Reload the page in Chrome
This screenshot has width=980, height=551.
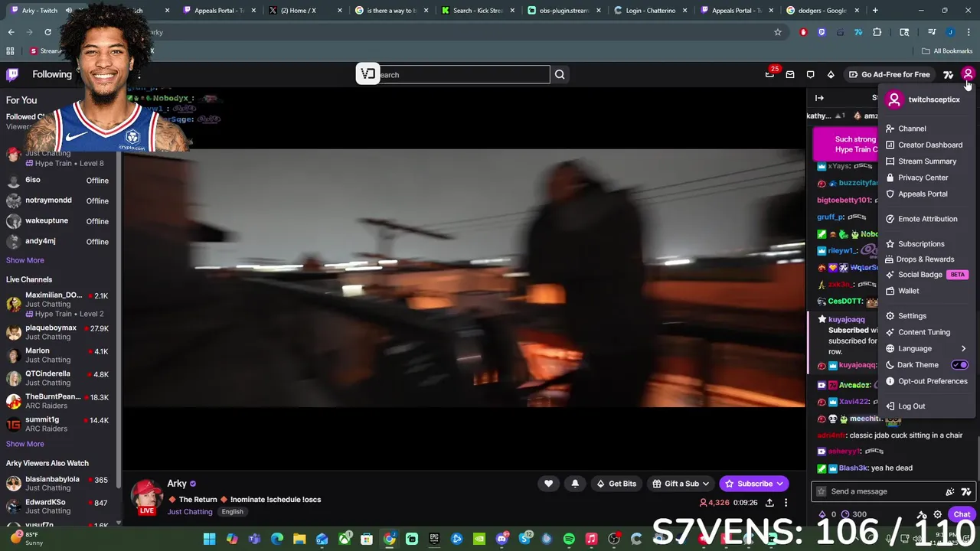47,32
